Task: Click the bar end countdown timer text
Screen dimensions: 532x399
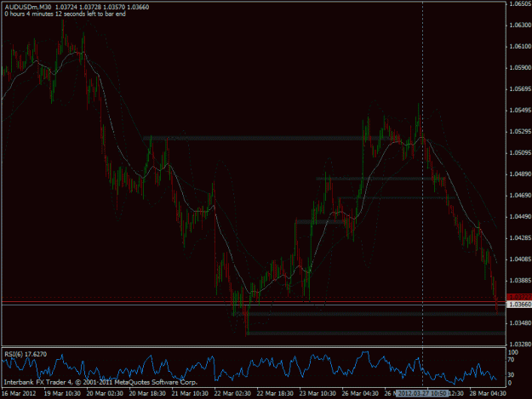Action: [x=66, y=14]
